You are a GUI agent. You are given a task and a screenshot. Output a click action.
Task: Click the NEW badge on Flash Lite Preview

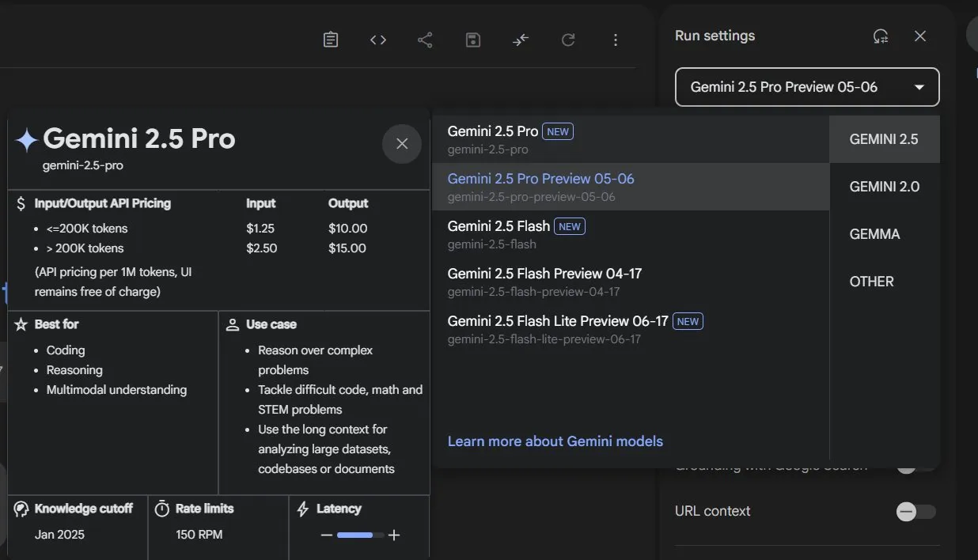pos(688,321)
